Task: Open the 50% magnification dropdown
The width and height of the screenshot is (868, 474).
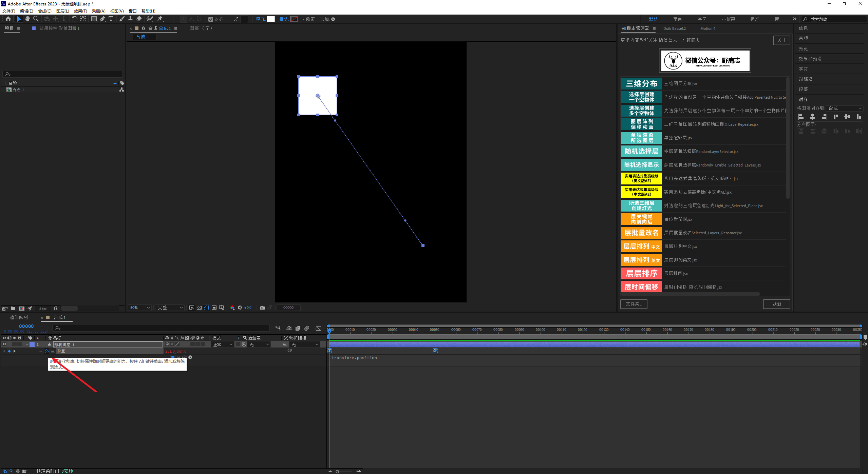Action: coord(140,308)
